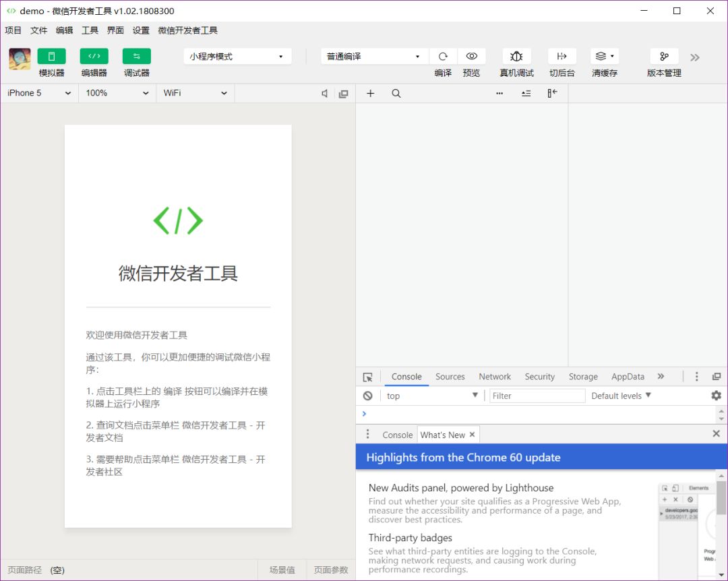Click the 编译 compile refresh icon
Screen dimensions: 728x581
coord(443,56)
